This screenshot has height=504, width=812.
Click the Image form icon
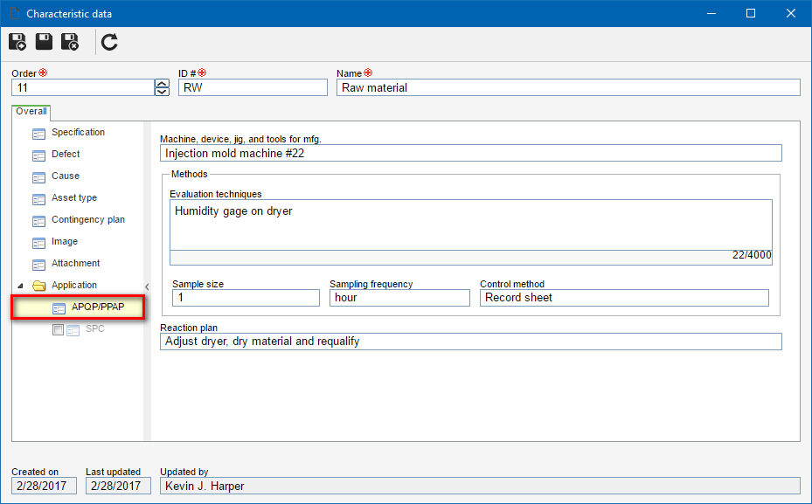(38, 243)
